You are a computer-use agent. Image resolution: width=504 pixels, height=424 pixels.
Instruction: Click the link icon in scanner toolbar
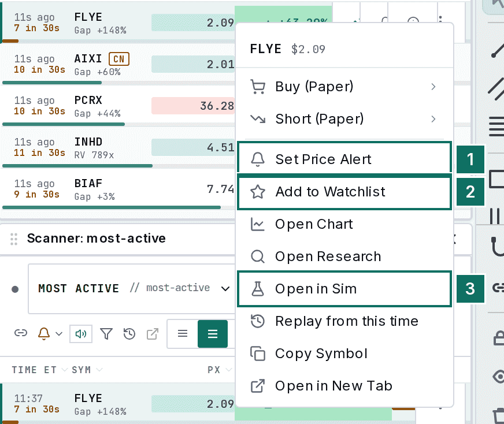pos(21,333)
